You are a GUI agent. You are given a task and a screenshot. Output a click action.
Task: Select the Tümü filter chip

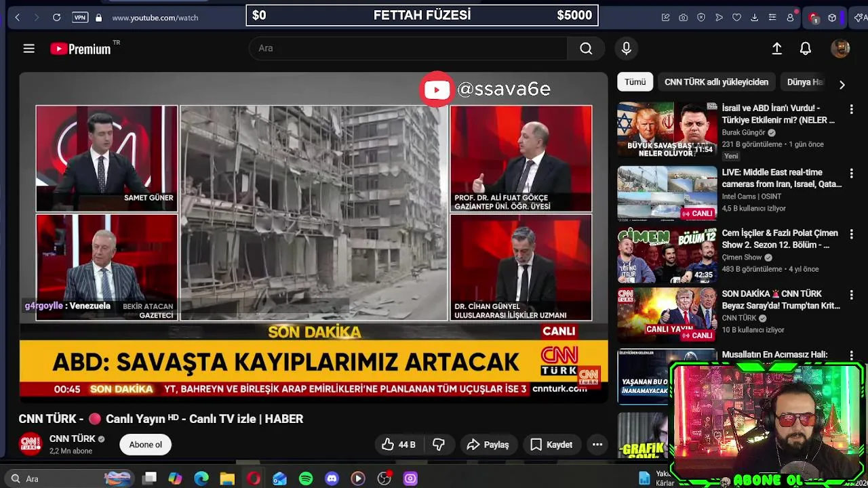635,82
